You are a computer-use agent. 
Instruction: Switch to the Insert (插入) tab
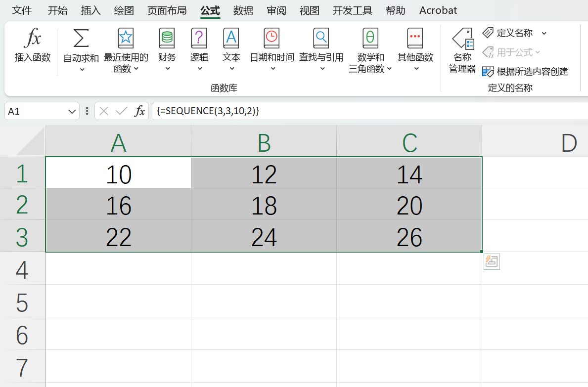coord(91,10)
